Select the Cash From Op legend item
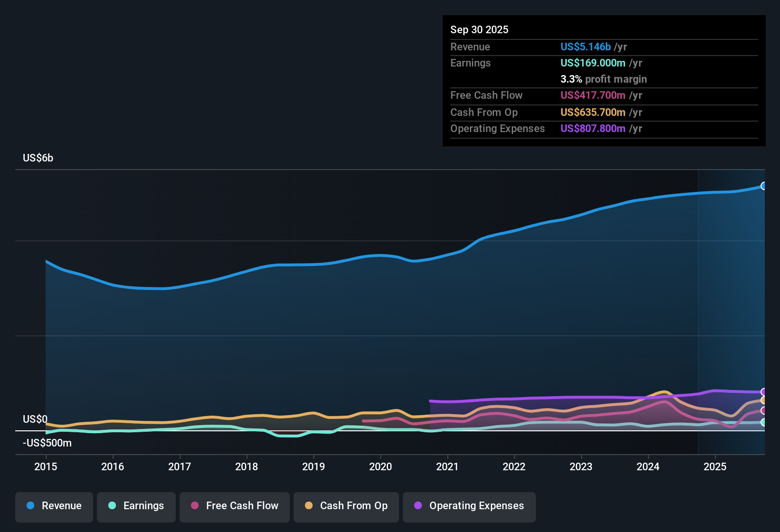Screen dimensions: 780x532 [346, 506]
